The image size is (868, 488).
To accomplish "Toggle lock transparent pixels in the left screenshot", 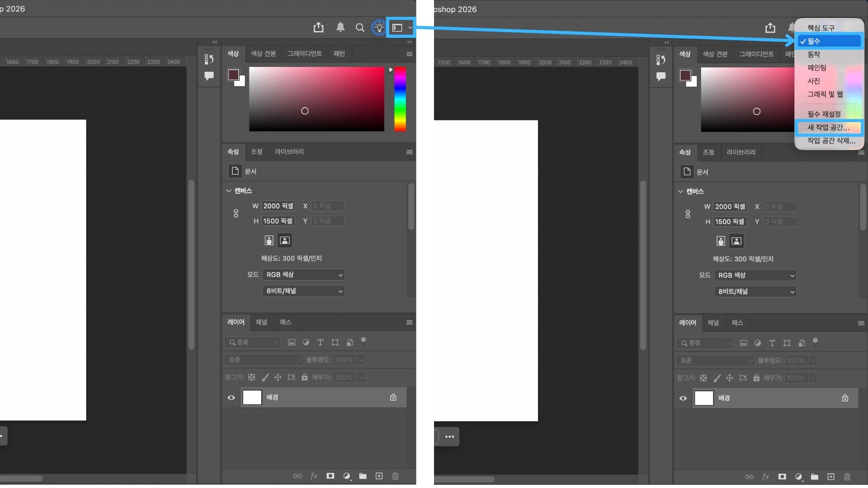I will click(251, 377).
